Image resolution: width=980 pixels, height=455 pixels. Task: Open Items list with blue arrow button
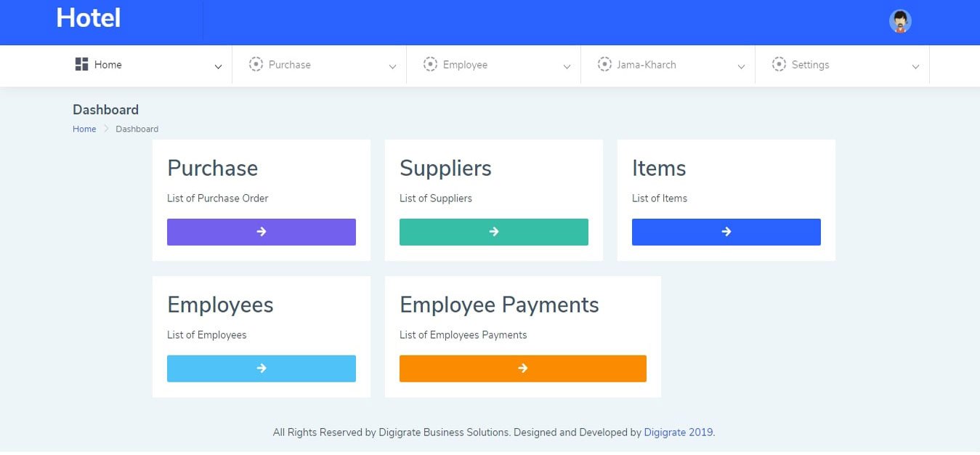pyautogui.click(x=726, y=232)
